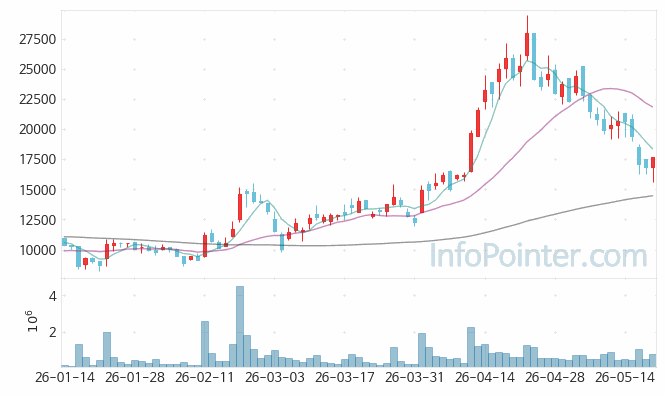This screenshot has height=396, width=665.
Task: Select the 26-03-03 date label
Action: coord(275,377)
